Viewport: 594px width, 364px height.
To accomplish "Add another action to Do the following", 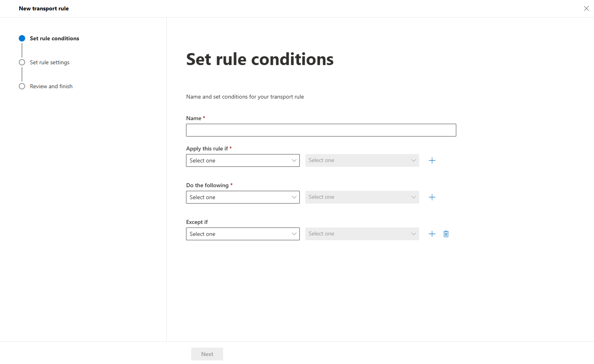I will click(x=432, y=197).
